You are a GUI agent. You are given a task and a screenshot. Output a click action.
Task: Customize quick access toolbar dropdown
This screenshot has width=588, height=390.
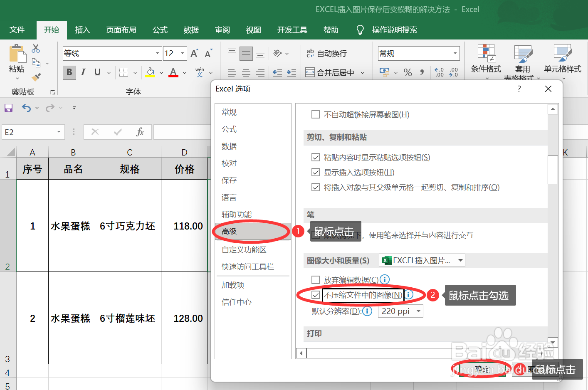74,108
